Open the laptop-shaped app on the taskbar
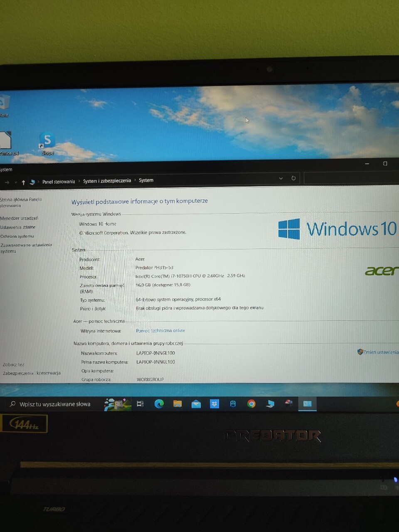This screenshot has width=399, height=532. coord(270,404)
